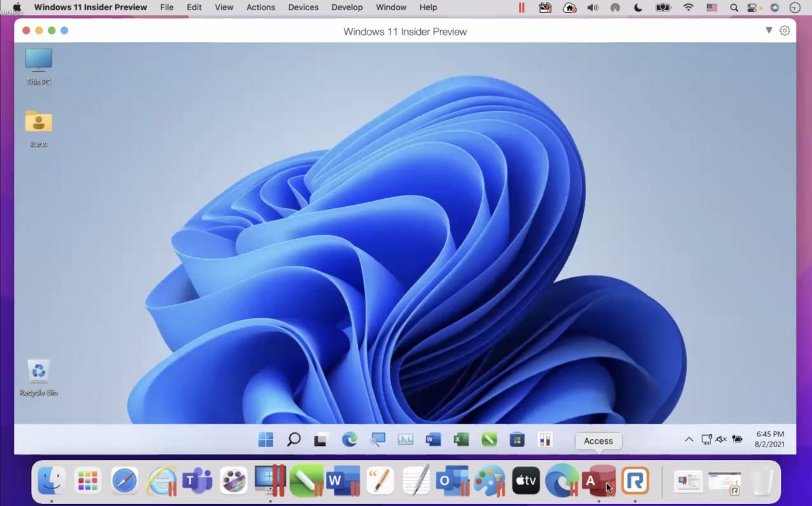
Task: Click the 6:45 PM clock and date
Action: [769, 439]
